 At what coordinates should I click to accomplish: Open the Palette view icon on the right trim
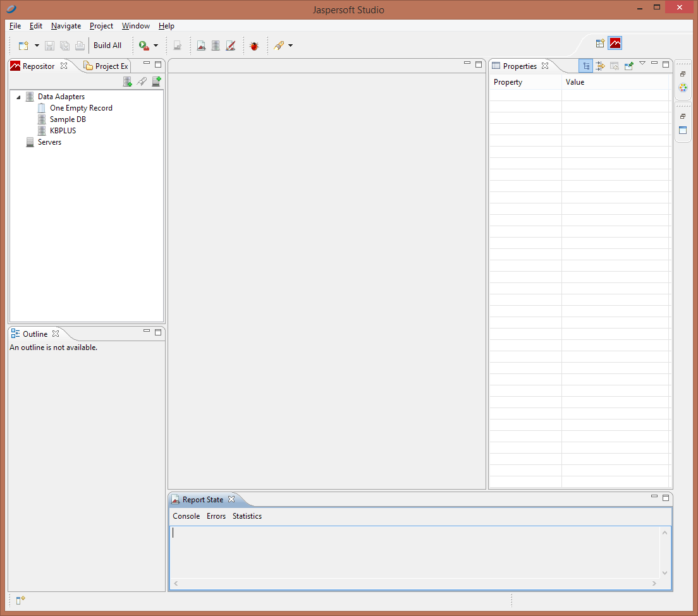point(683,88)
